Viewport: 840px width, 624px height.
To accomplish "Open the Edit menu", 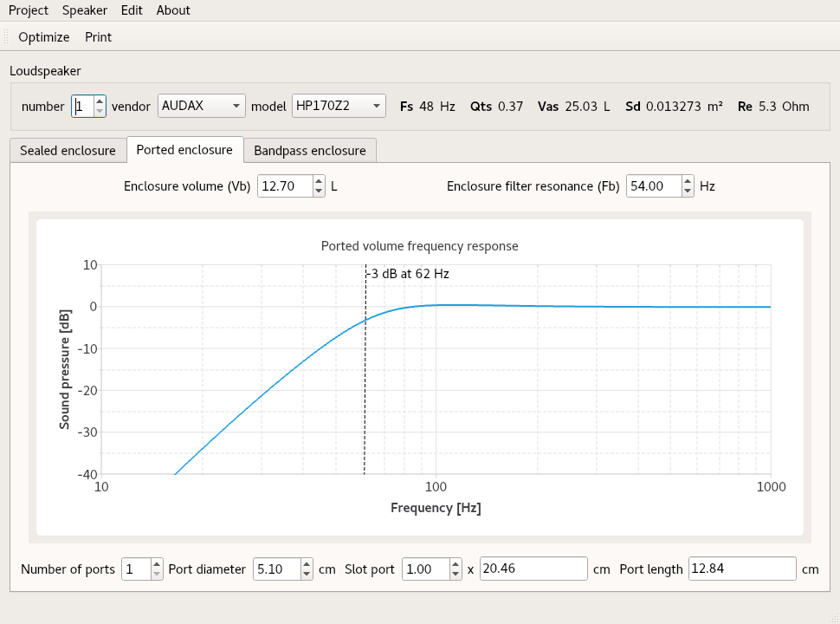I will [132, 10].
